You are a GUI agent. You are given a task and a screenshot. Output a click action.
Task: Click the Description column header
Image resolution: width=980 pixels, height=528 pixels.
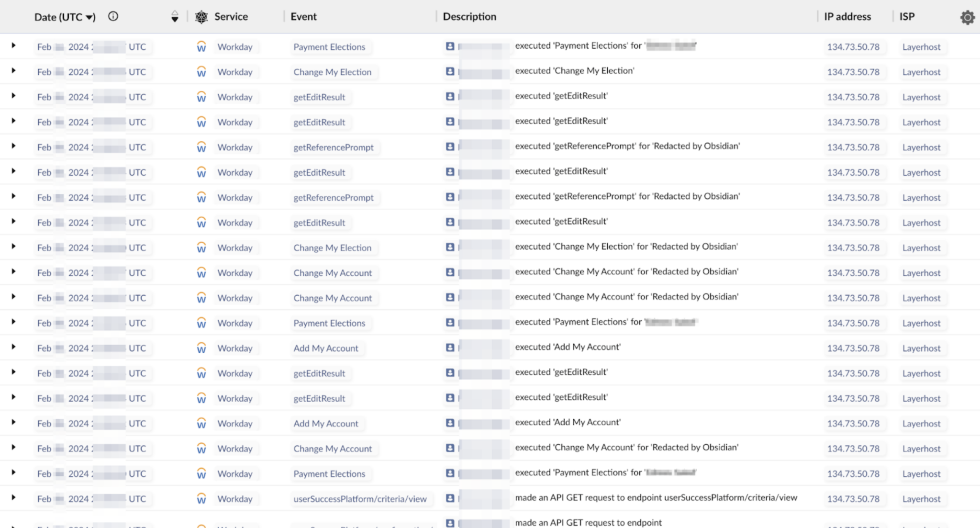[x=469, y=17]
